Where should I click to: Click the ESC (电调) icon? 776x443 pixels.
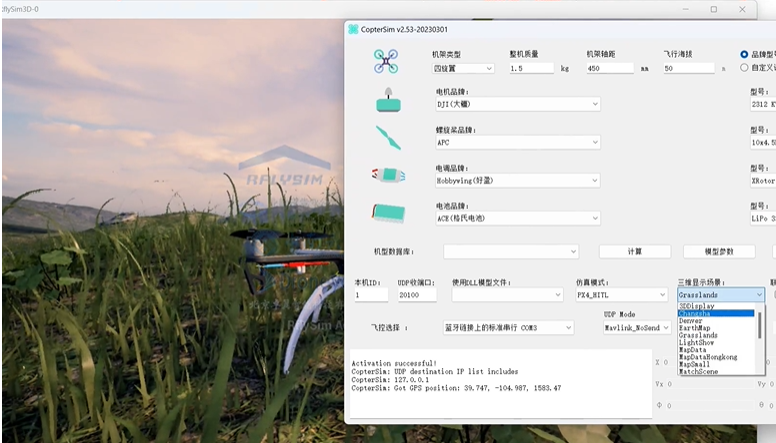coord(388,175)
